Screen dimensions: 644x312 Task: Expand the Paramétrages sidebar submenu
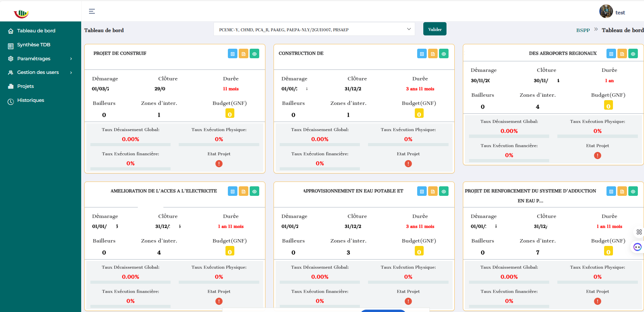click(40, 59)
